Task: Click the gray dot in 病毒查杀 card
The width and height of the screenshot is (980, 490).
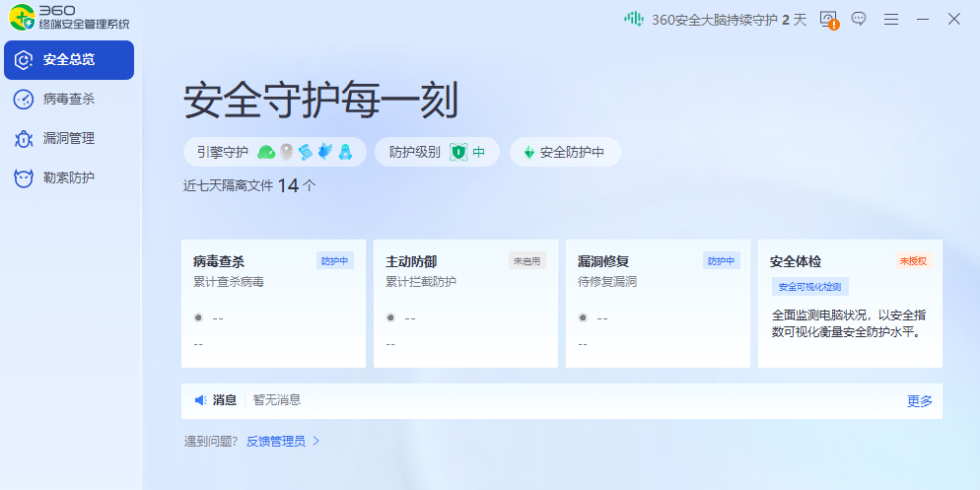Action: tap(199, 317)
